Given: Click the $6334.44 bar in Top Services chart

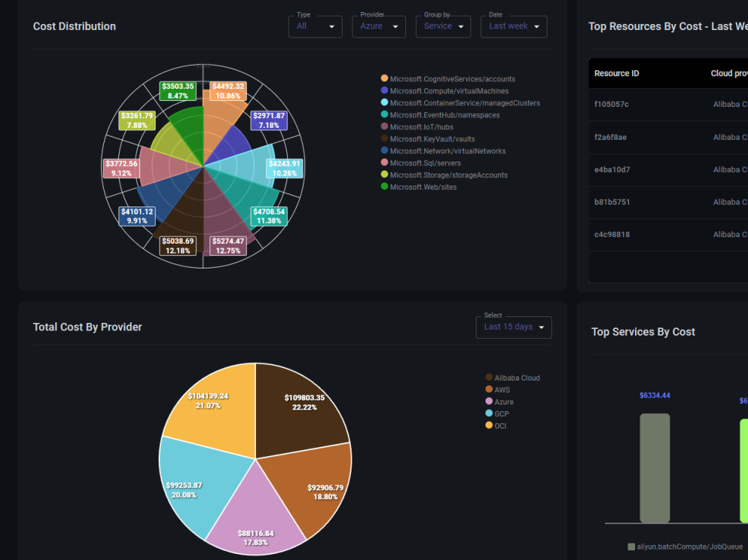Looking at the screenshot, I should (654, 468).
